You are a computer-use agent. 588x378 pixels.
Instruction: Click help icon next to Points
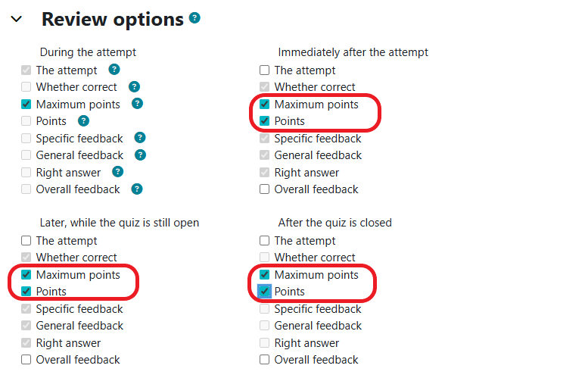tap(83, 120)
